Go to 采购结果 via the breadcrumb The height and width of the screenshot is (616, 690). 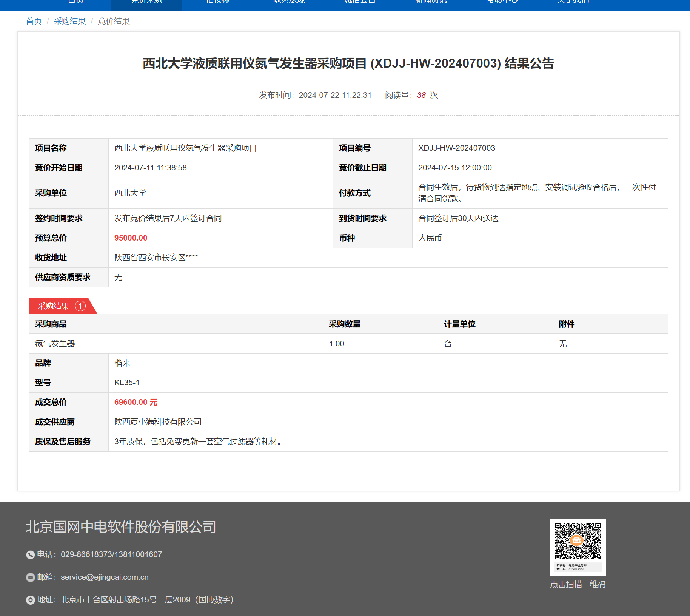click(70, 21)
